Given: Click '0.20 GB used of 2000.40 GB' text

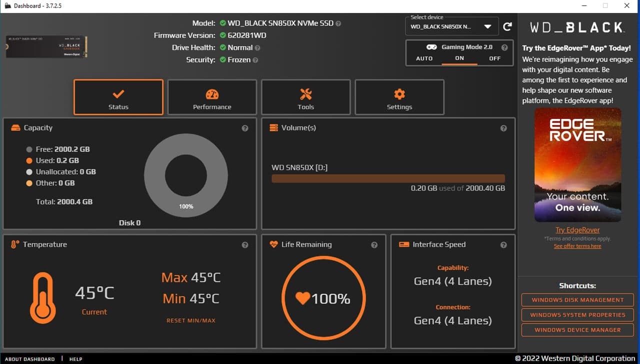Looking at the screenshot, I should (458, 188).
